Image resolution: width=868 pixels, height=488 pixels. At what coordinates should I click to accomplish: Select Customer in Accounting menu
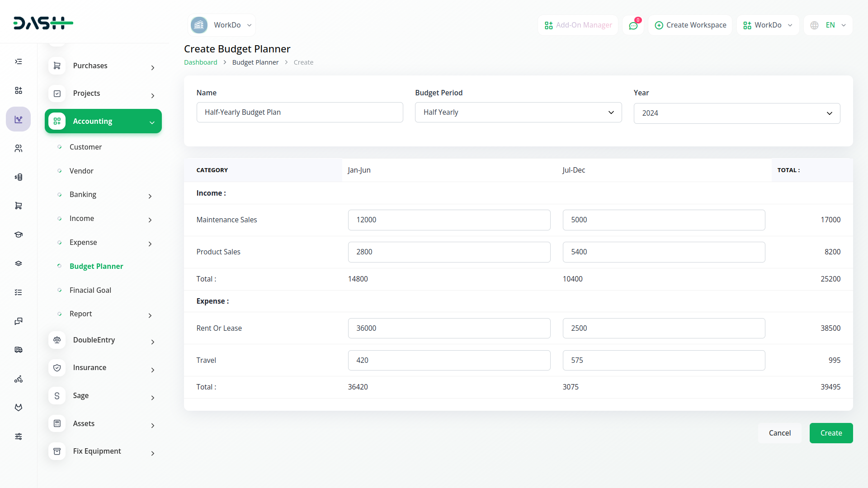[85, 147]
